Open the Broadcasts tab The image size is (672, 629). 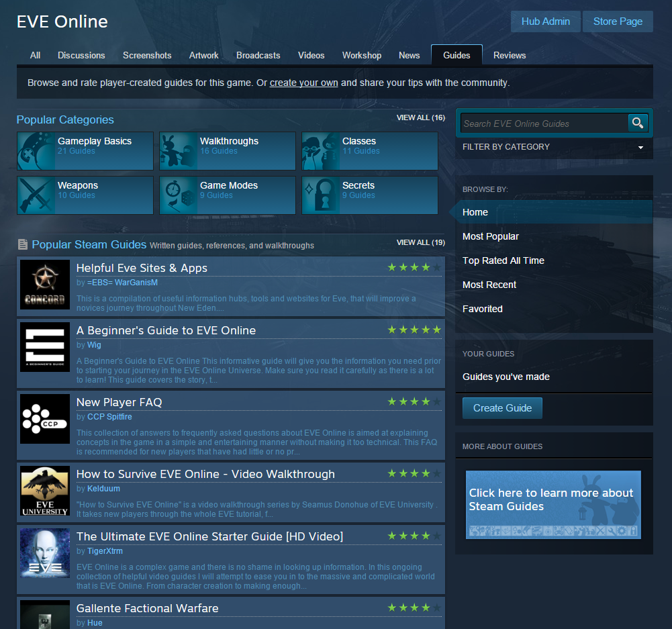(258, 55)
